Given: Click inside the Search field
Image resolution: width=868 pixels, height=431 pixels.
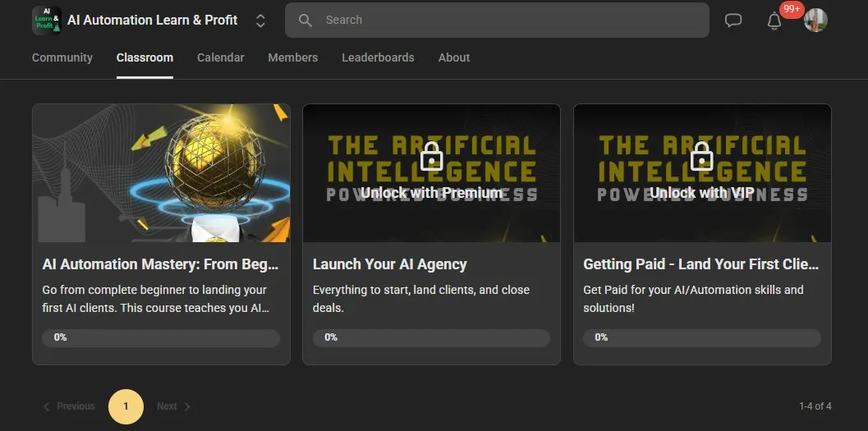Looking at the screenshot, I should pos(509,21).
